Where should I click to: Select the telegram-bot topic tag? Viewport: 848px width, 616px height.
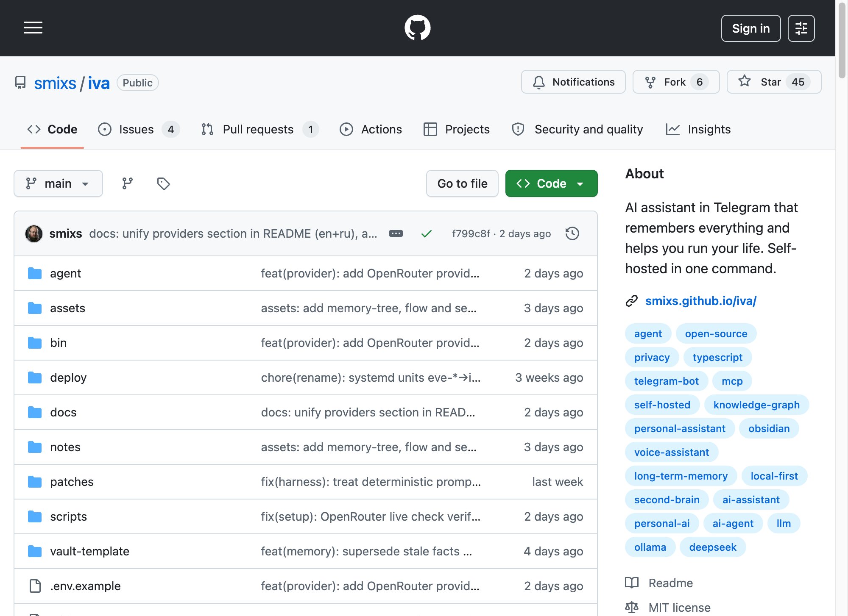pos(667,381)
